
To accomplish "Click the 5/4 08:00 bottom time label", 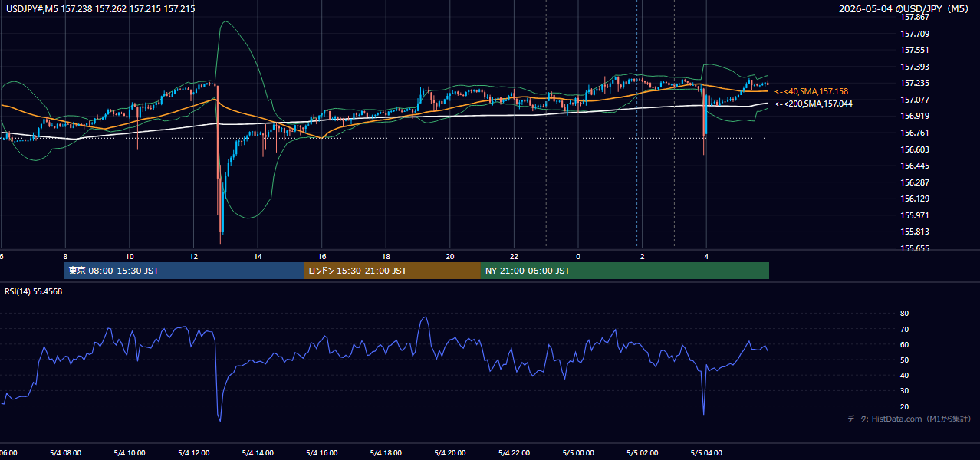I will (65, 453).
